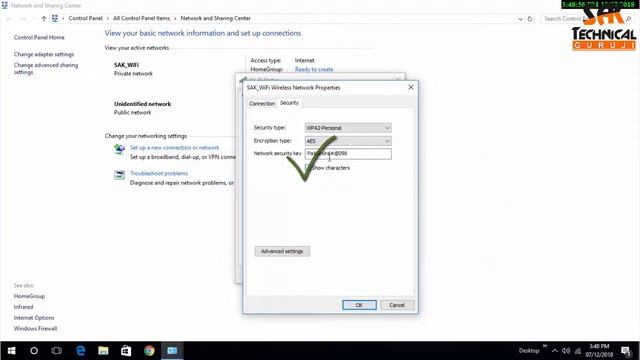
Task: Select Control Panel in the breadcrumb
Action: (x=85, y=18)
